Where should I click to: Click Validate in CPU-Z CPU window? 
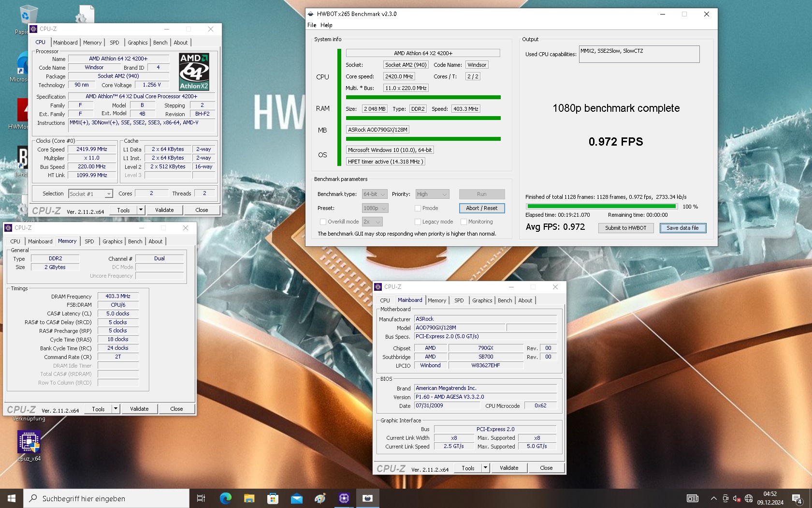(164, 210)
